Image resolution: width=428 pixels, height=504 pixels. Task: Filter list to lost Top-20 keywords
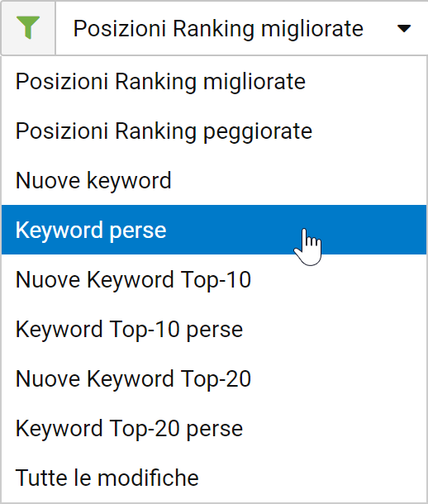[214, 428]
